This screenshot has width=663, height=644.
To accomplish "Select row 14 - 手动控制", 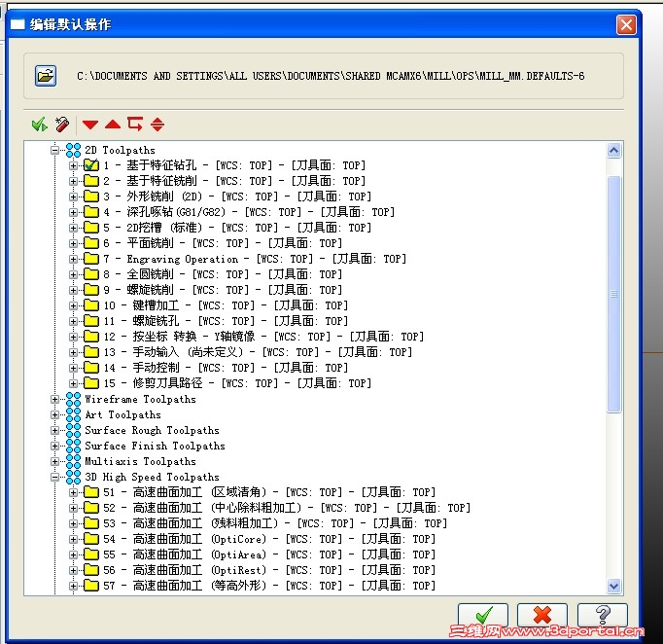I will click(x=226, y=368).
